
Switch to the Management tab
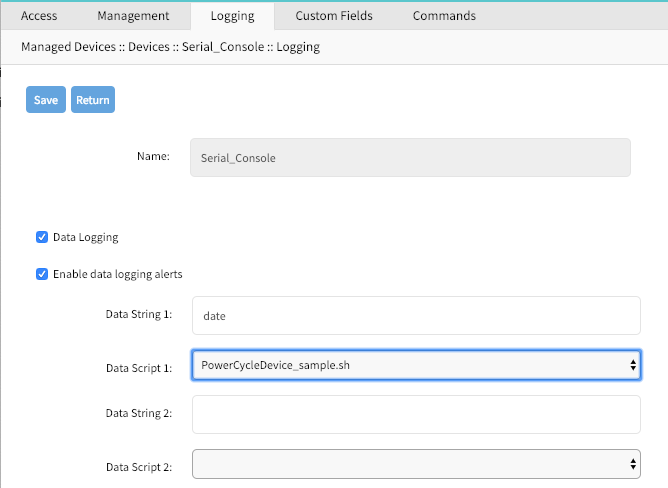[x=133, y=16]
